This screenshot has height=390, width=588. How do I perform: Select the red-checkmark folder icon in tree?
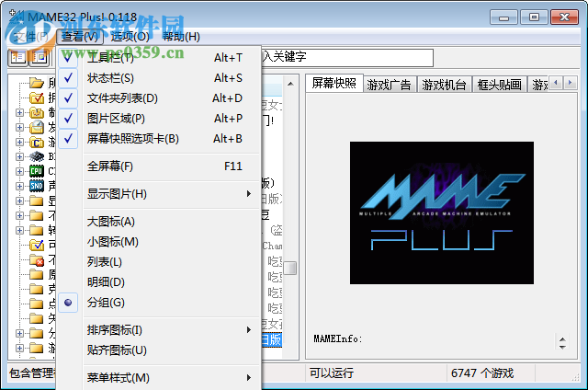point(37,97)
